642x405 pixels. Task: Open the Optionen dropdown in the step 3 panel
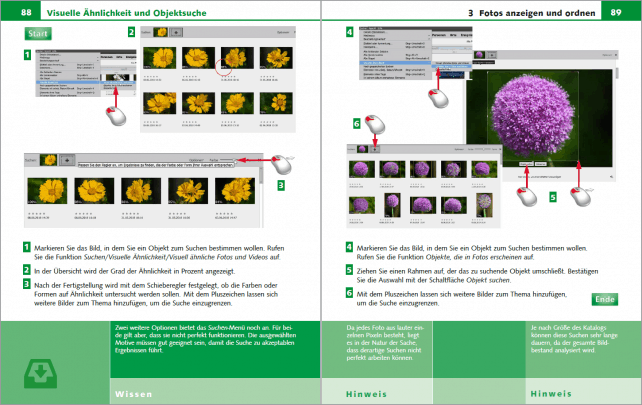click(x=196, y=160)
